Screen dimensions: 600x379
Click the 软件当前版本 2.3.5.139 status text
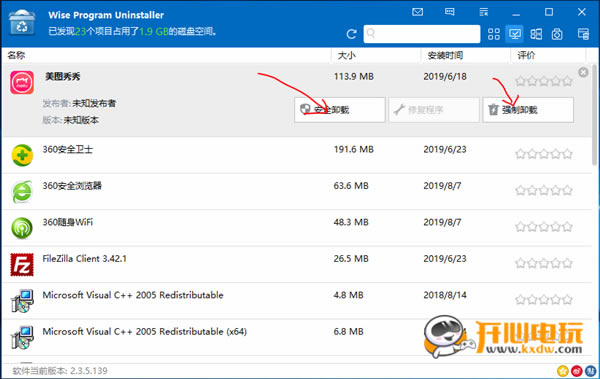60,371
